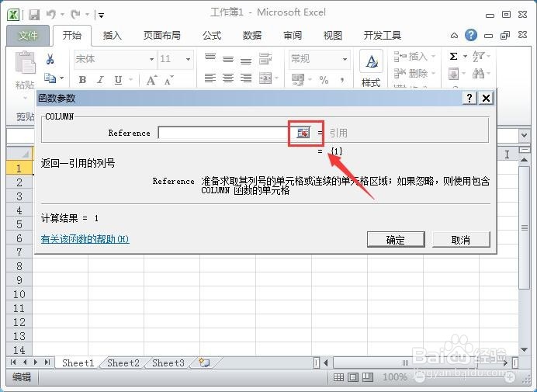
Task: Switch to Normal view in status bar
Action: [338, 377]
